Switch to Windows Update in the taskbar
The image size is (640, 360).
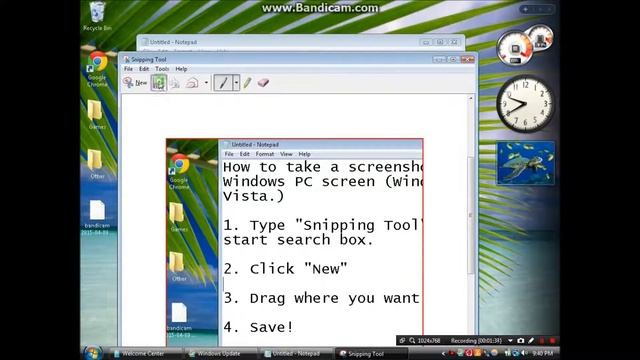[x=219, y=353]
